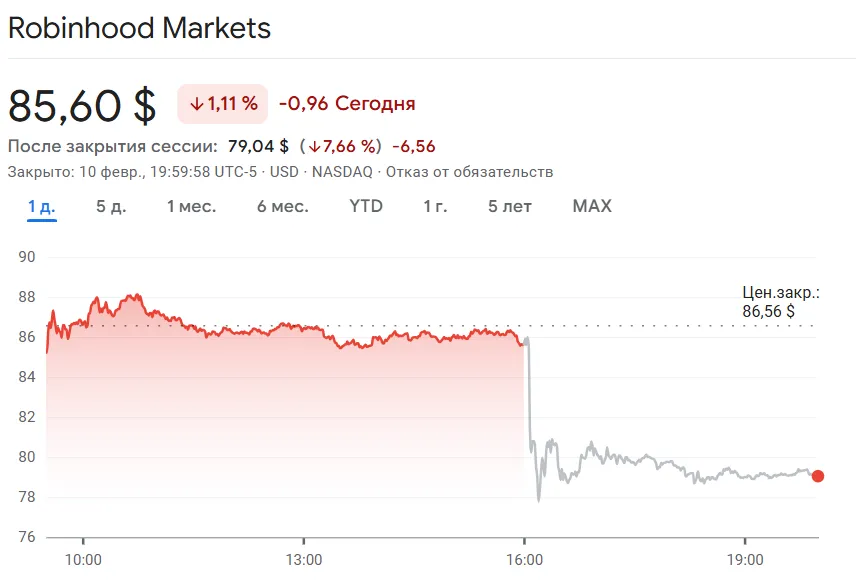Open the 5 лет chart range
Screen dimensions: 856x581
click(x=510, y=206)
